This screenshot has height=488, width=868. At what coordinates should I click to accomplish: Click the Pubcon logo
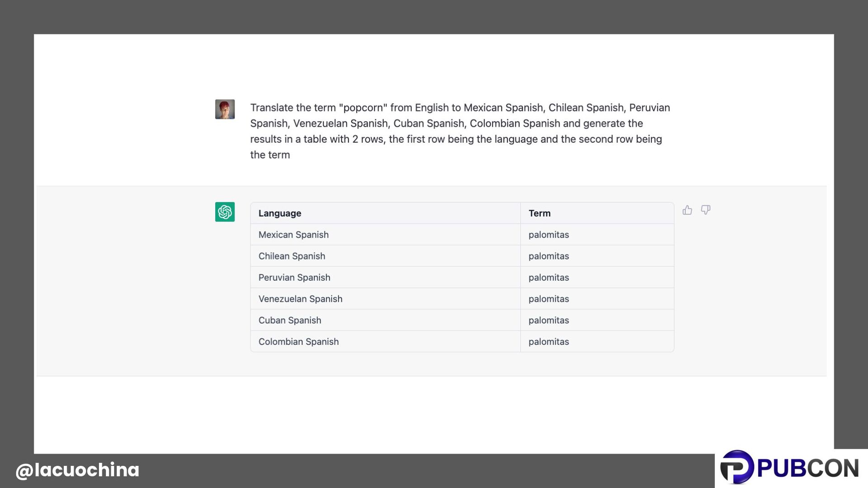pos(789,468)
